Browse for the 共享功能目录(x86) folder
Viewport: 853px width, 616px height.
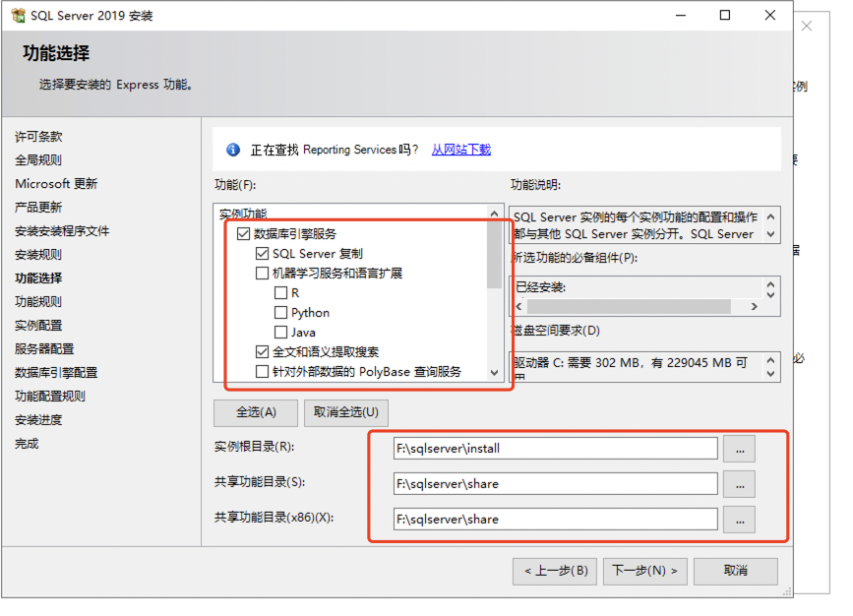pos(739,519)
